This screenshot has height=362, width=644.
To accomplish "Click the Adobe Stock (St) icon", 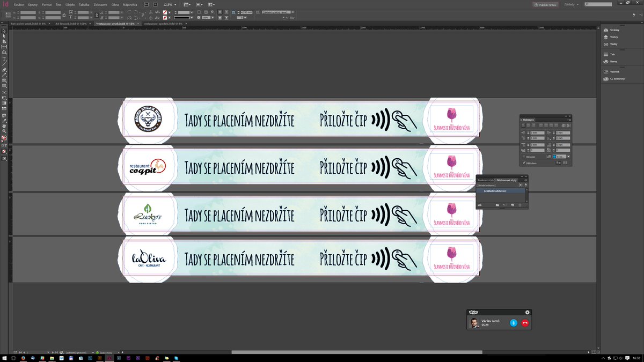I will click(x=155, y=4).
